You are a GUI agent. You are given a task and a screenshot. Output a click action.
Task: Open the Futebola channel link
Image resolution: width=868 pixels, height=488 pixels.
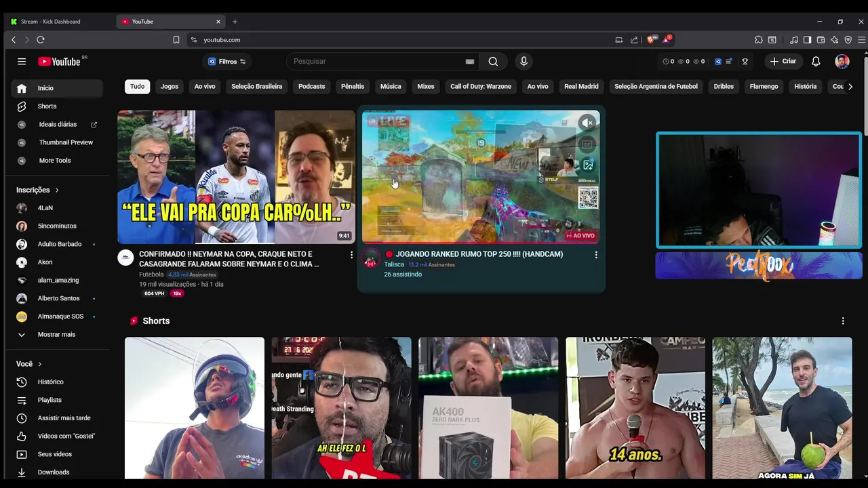pyautogui.click(x=151, y=274)
